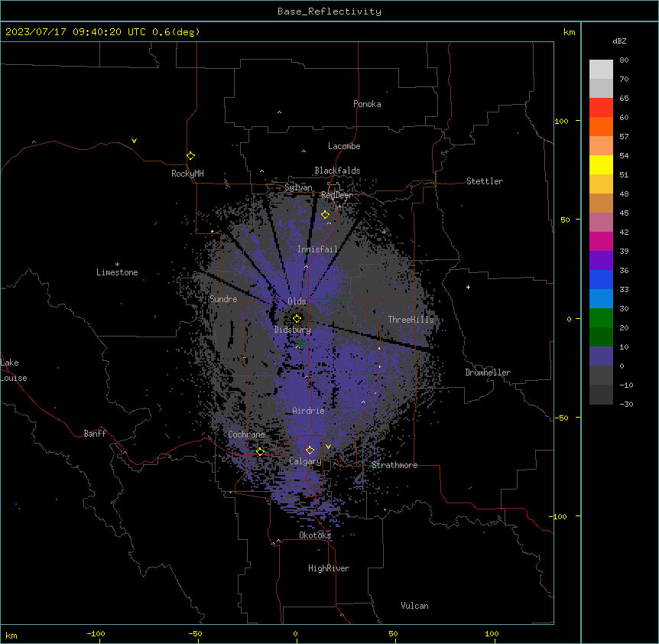
Task: Click the -100 tick on the bottom axis
Action: (96, 633)
